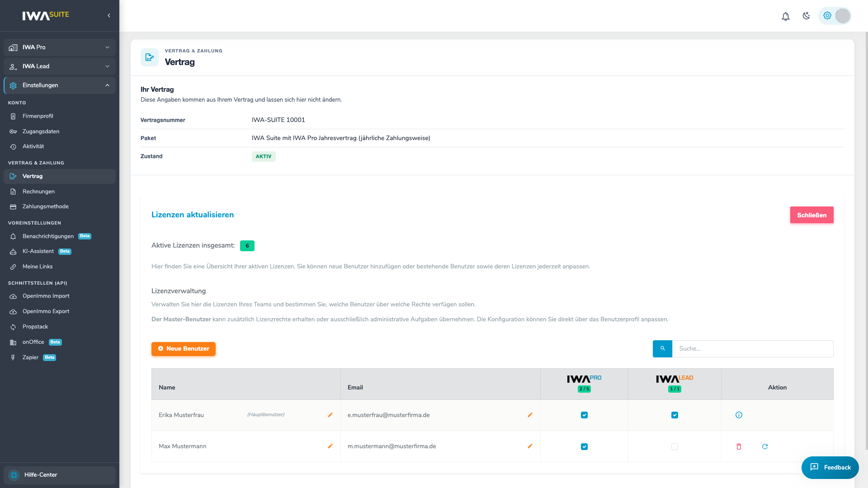
Task: Open KI-Assistent in the sidebar
Action: [x=60, y=251]
